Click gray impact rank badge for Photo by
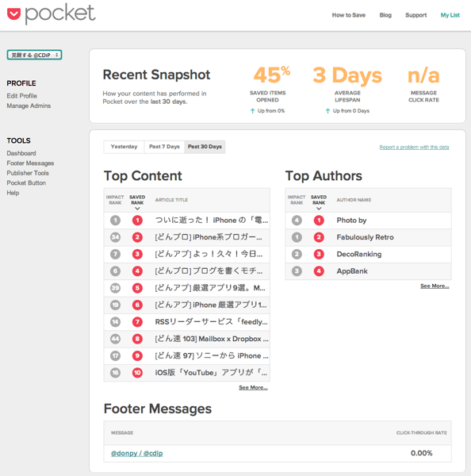The image size is (471, 476). tap(297, 221)
